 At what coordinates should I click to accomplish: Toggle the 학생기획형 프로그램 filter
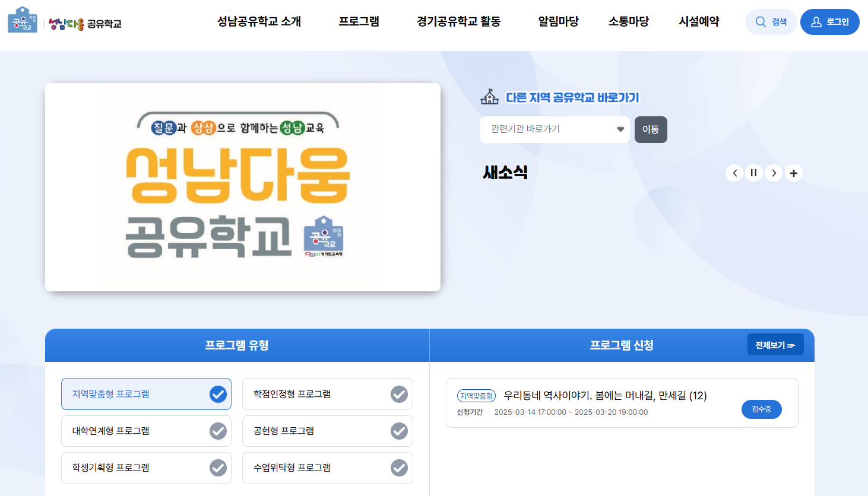click(x=146, y=468)
